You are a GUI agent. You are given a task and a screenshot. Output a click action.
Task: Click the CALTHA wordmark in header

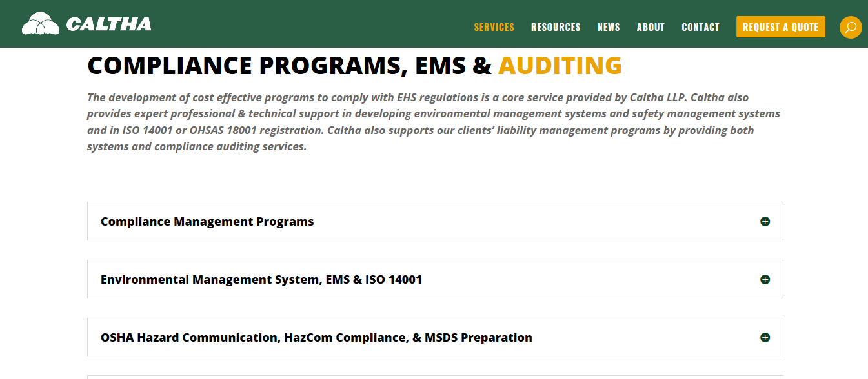[x=108, y=24]
